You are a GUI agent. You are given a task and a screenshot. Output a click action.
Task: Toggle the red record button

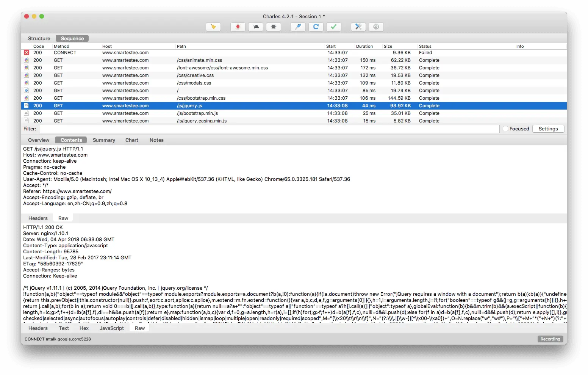coord(238,27)
